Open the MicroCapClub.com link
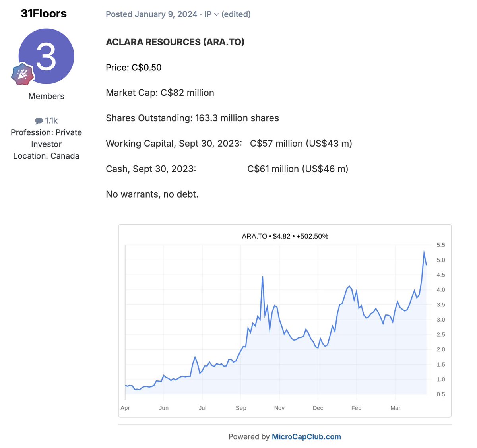Image resolution: width=477 pixels, height=448 pixels. tap(306, 436)
